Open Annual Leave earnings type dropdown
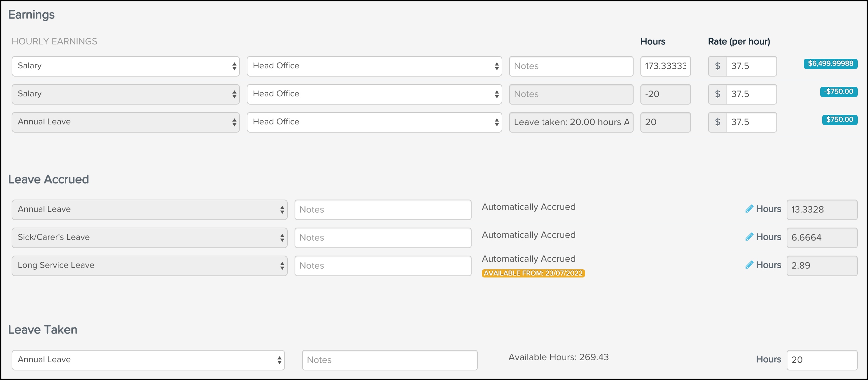Screen dimensions: 868x380 point(125,122)
